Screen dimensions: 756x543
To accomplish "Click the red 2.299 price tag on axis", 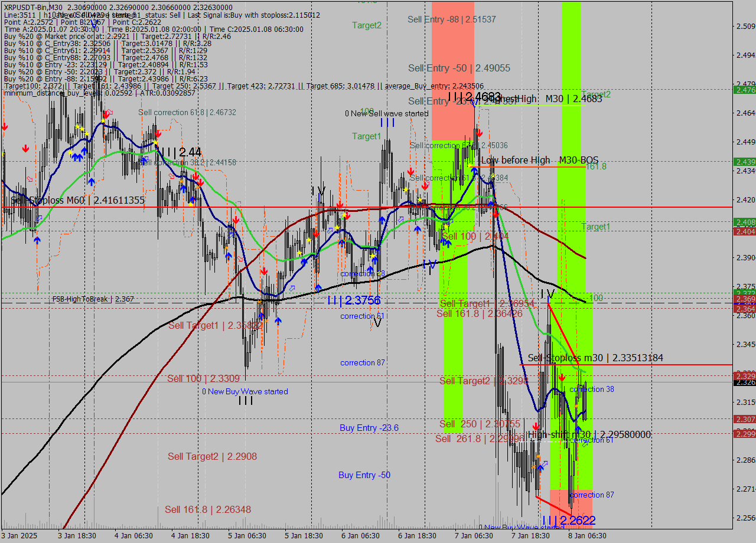I will pos(744,434).
